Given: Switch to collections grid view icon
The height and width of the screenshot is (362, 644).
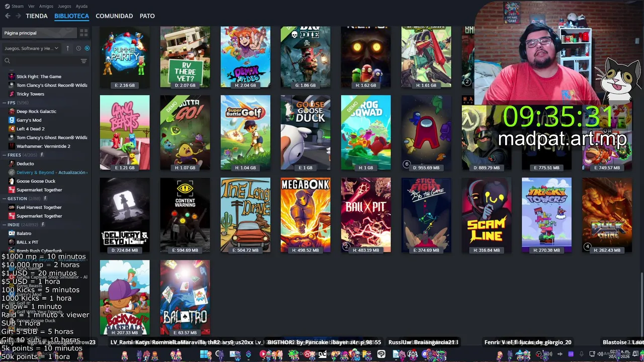Looking at the screenshot, I should (x=84, y=33).
